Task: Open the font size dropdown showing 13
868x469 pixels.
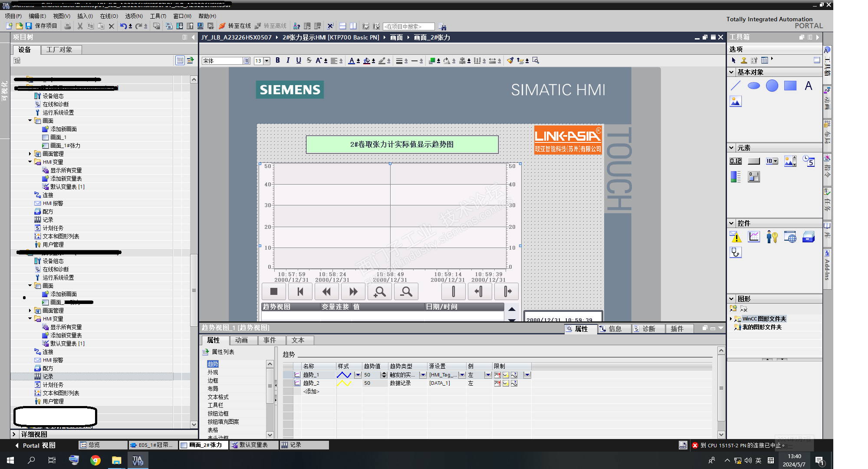Action: [x=267, y=61]
